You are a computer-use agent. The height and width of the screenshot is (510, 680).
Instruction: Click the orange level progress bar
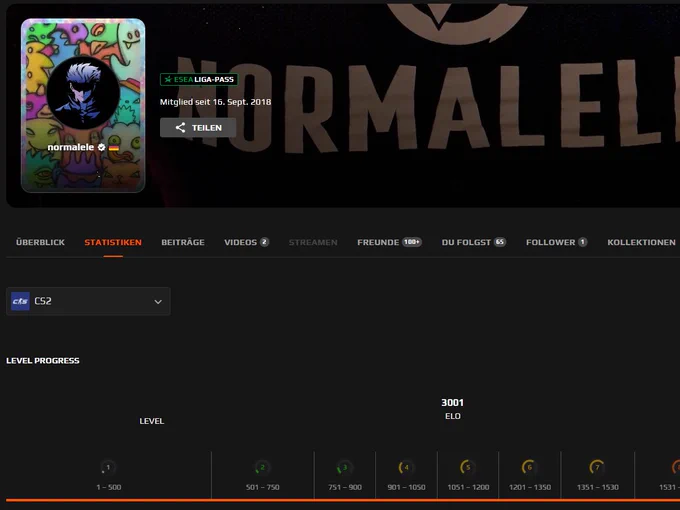(343, 500)
